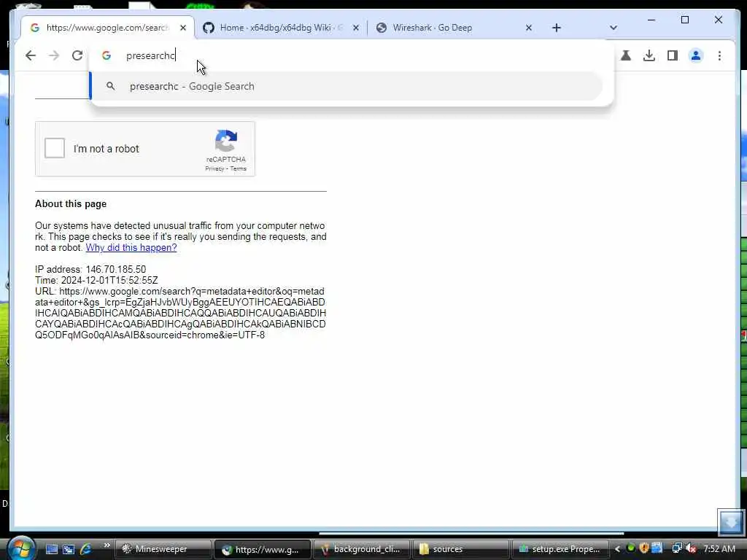The image size is (747, 560).
Task: Select the Chrome window taskbar button
Action: point(262,549)
